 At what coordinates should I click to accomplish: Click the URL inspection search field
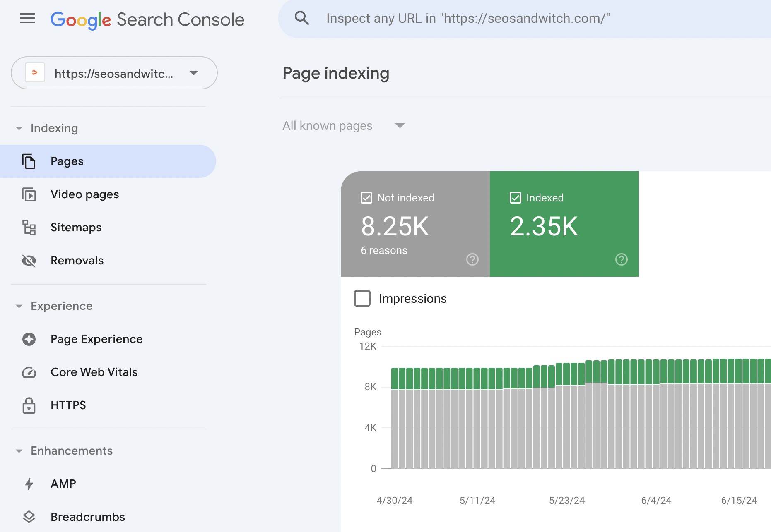pos(524,19)
